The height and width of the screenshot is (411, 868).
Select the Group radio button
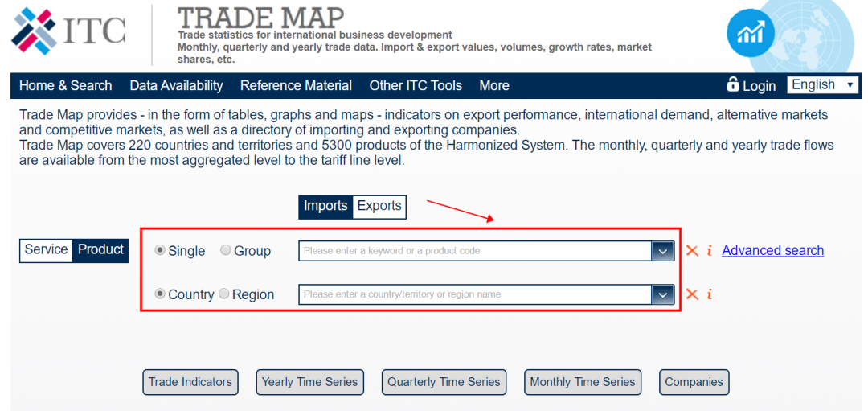[x=225, y=250]
